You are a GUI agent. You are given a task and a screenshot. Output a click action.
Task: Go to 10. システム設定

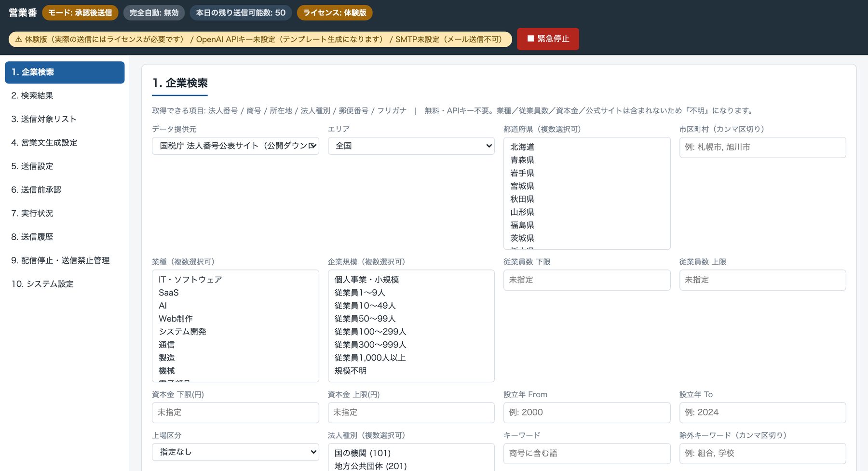point(65,284)
